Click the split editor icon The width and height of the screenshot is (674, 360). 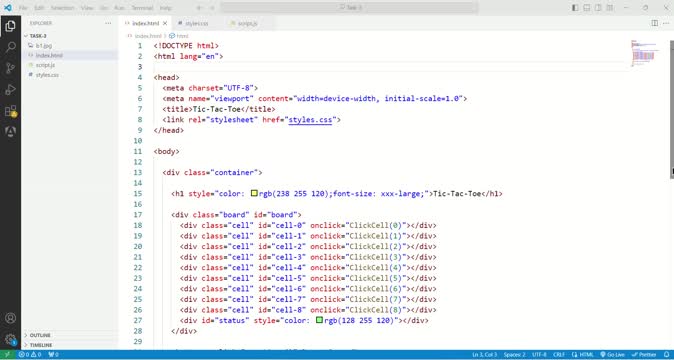coord(654,23)
